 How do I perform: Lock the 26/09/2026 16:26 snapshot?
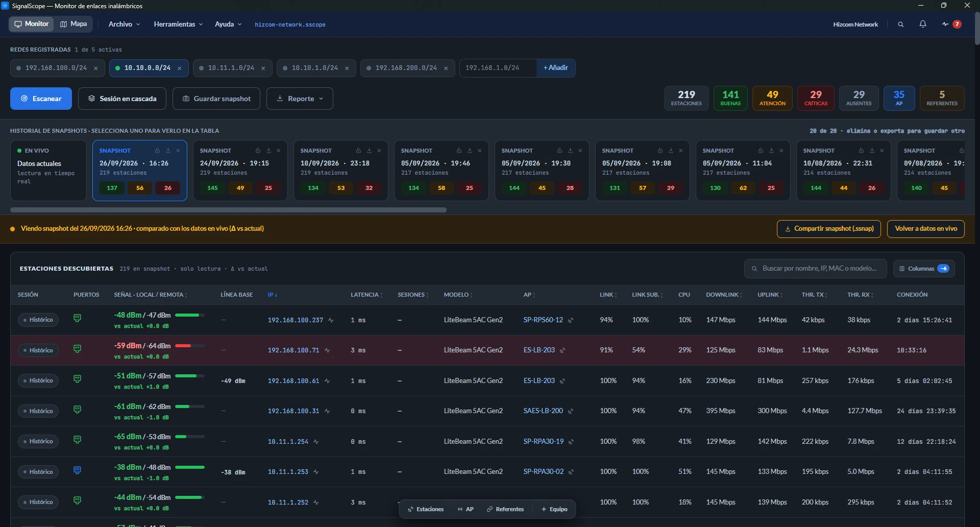pos(157,151)
